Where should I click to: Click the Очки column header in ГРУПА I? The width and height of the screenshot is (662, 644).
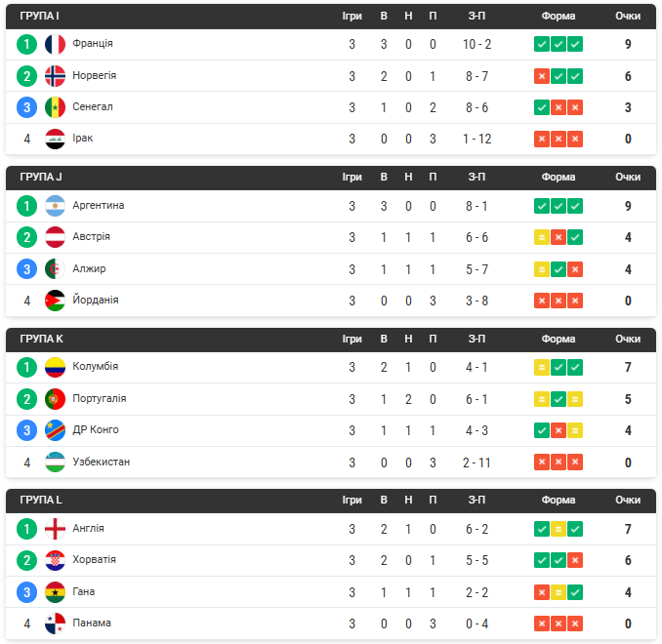point(628,16)
